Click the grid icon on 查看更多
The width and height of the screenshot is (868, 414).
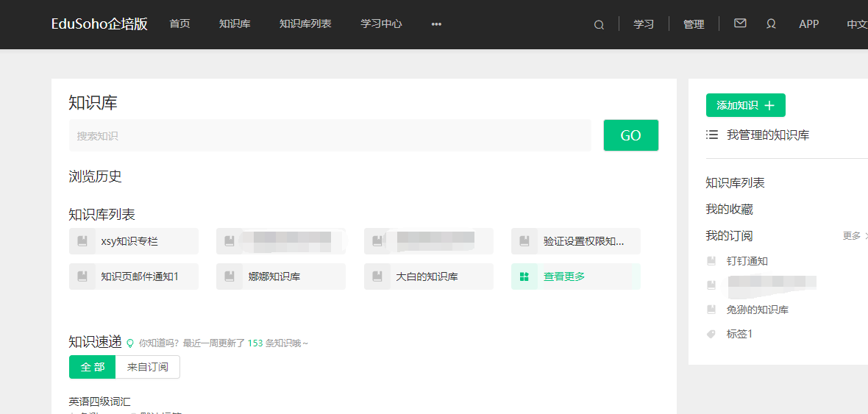(524, 276)
